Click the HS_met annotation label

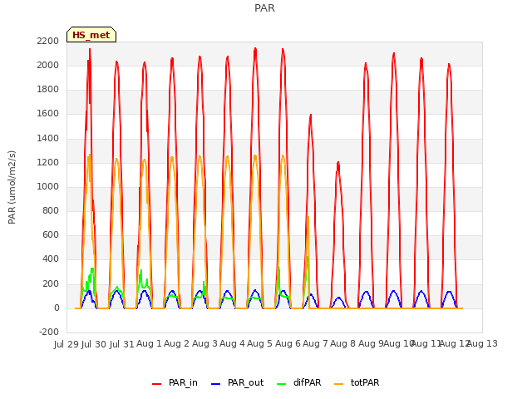pos(91,35)
